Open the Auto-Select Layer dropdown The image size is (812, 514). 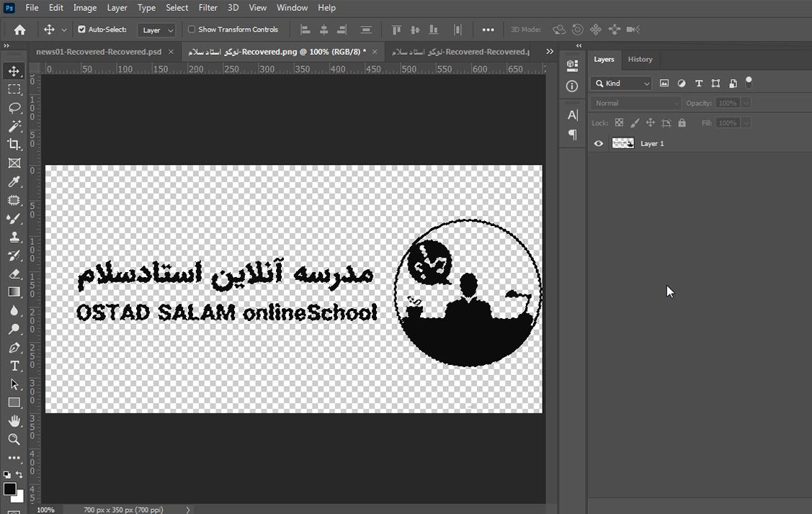156,30
